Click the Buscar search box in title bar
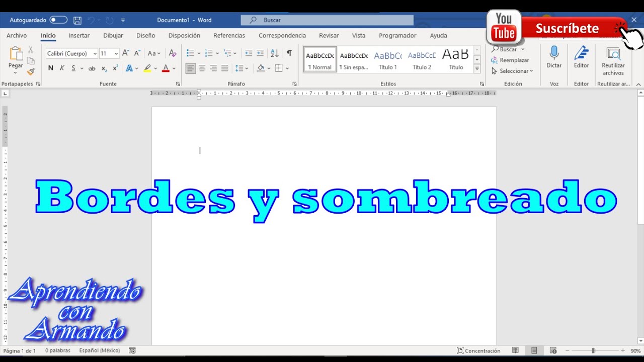Screen dimensions: 644x362 (x=327, y=20)
